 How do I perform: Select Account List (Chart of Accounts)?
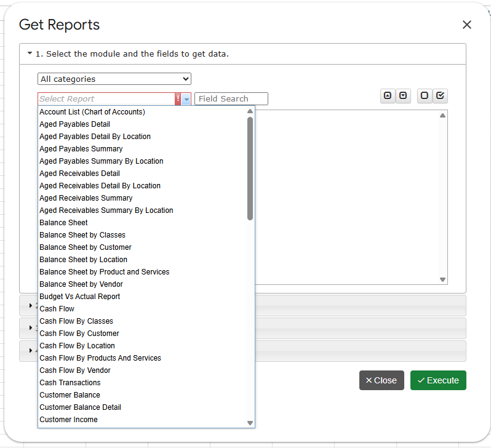click(143, 112)
